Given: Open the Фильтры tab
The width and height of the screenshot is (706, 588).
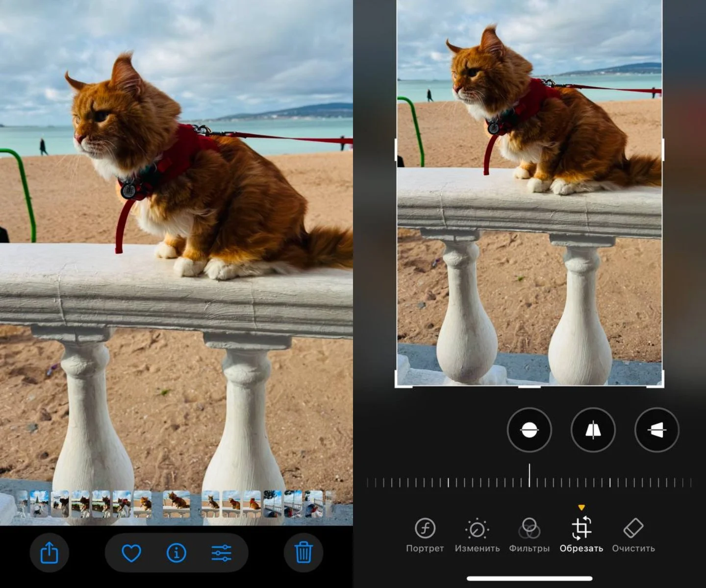Looking at the screenshot, I should click(x=529, y=535).
